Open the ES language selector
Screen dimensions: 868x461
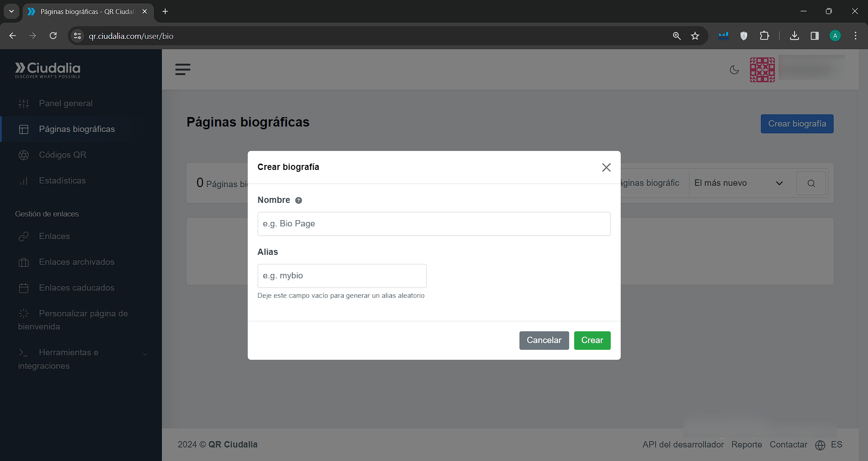829,445
